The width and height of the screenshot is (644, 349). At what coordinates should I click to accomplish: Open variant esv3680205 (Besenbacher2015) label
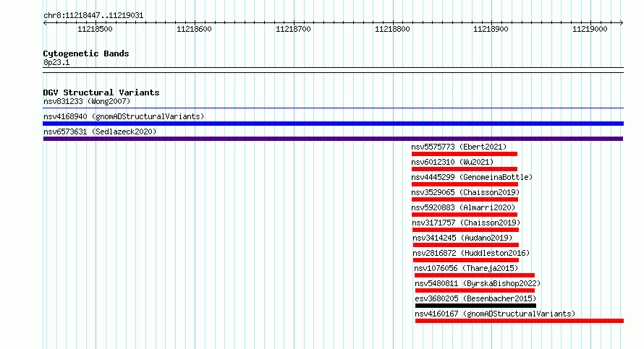coord(475,298)
